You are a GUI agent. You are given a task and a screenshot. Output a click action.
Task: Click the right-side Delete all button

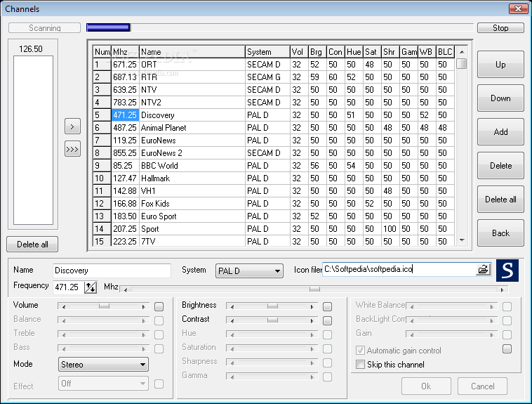pyautogui.click(x=500, y=199)
